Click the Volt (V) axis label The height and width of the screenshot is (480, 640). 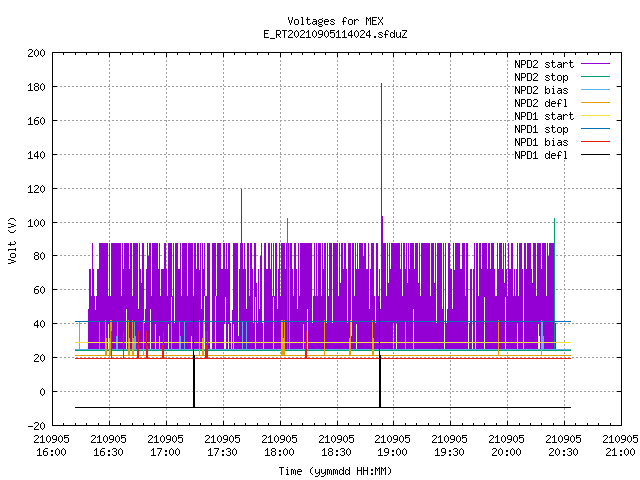[13, 240]
